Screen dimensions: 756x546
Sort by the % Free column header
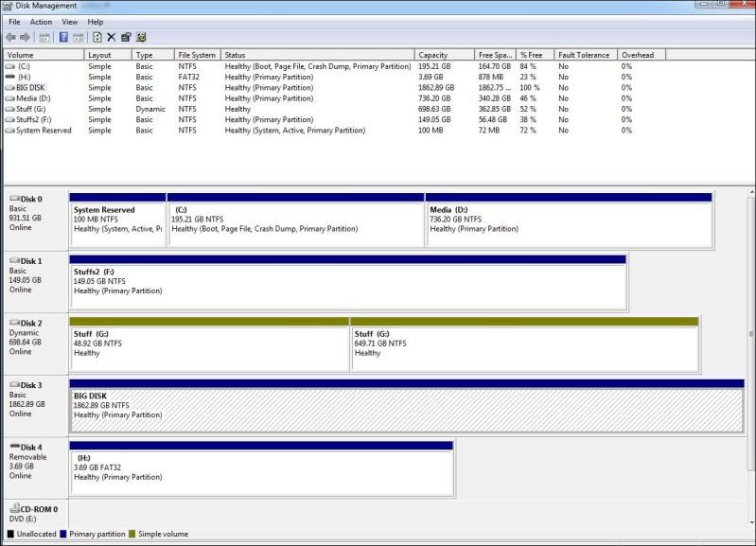[536, 55]
